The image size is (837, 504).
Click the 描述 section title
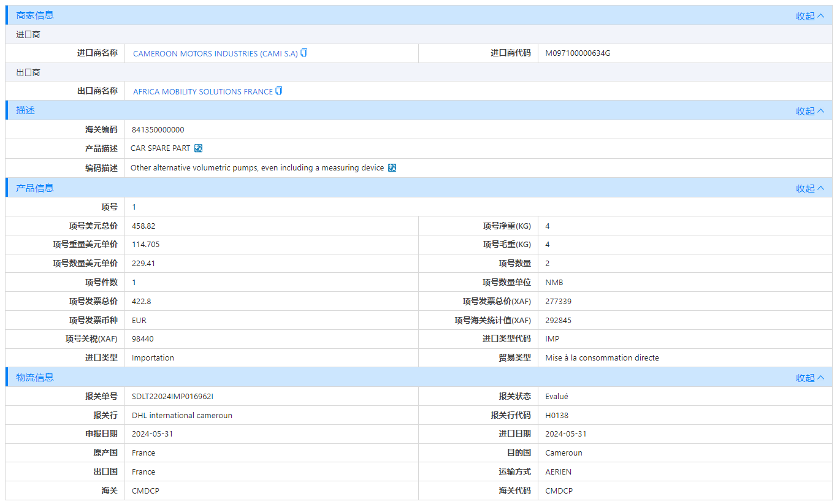click(x=25, y=110)
